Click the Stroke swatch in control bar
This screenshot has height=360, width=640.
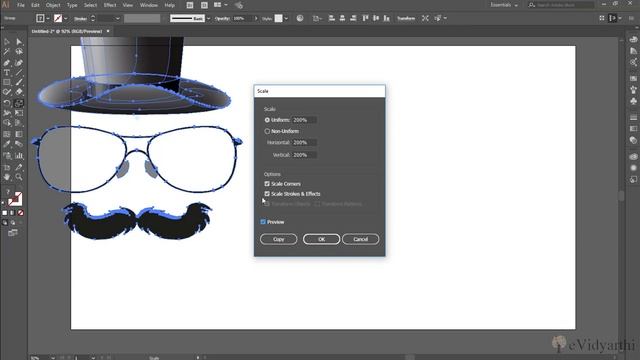coord(58,18)
